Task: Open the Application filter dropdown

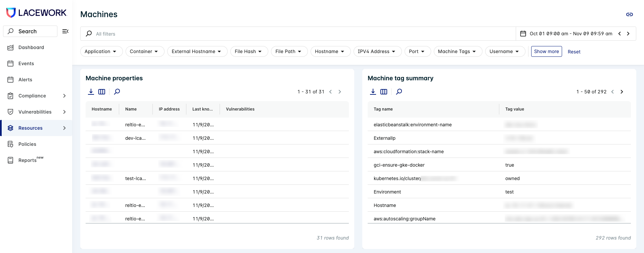Action: pos(101,51)
